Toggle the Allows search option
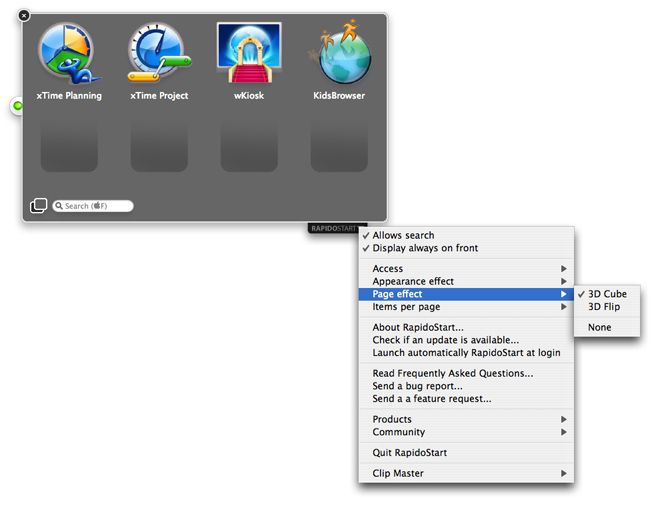Viewport: 650px width, 510px height. click(466, 235)
